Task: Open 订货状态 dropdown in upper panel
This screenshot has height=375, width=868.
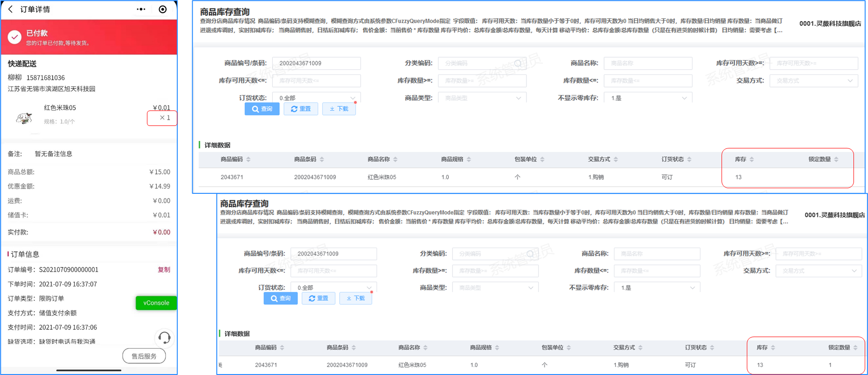Action: tap(316, 98)
